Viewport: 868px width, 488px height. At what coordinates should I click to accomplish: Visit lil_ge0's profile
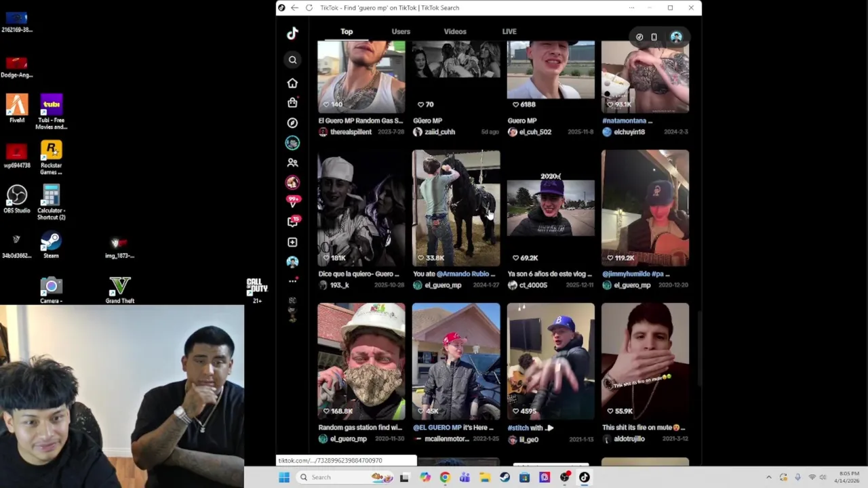point(528,440)
